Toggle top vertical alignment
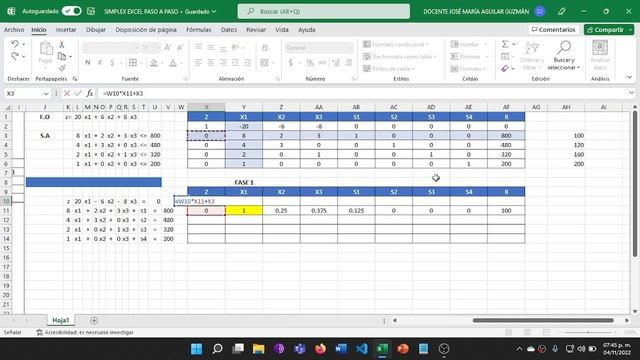The image size is (640, 360). 198,48
